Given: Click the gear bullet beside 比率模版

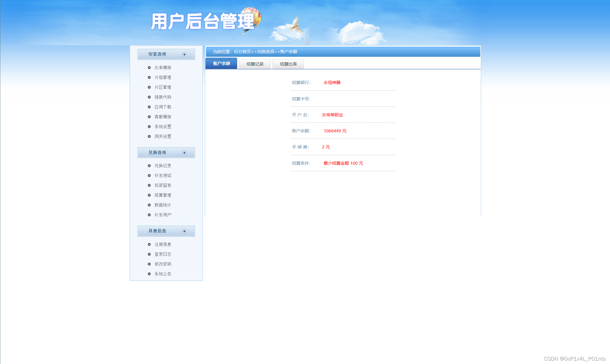Looking at the screenshot, I should (x=149, y=67).
